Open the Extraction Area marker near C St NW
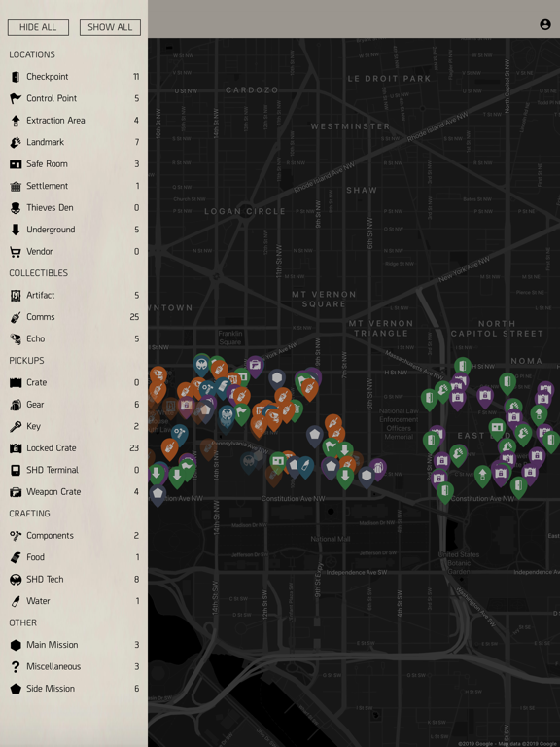This screenshot has height=747, width=560. click(x=482, y=475)
